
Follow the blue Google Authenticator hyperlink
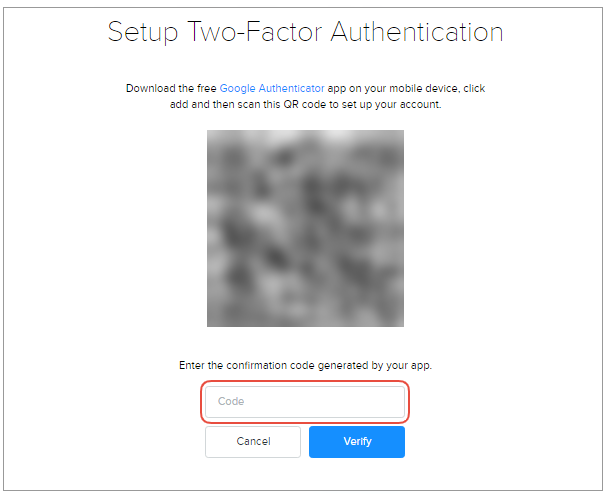point(272,88)
